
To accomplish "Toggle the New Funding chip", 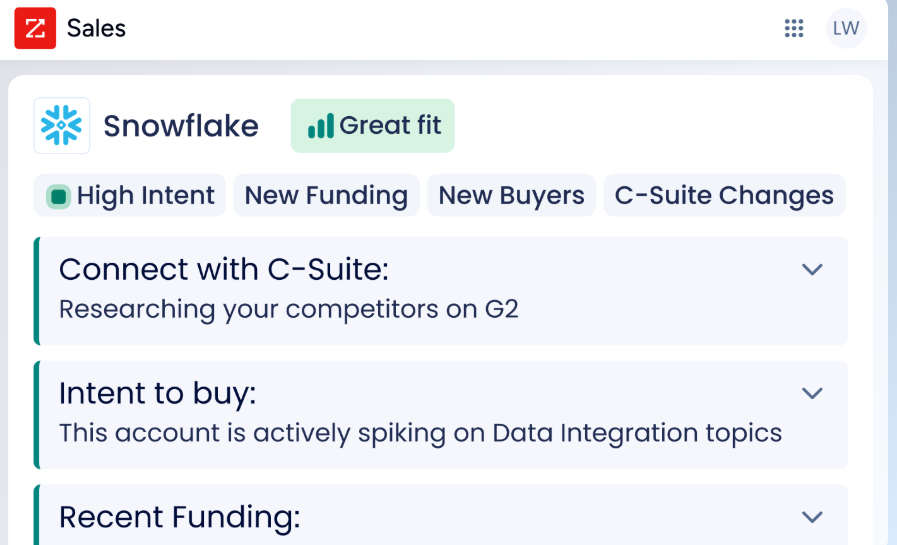I will pyautogui.click(x=326, y=196).
